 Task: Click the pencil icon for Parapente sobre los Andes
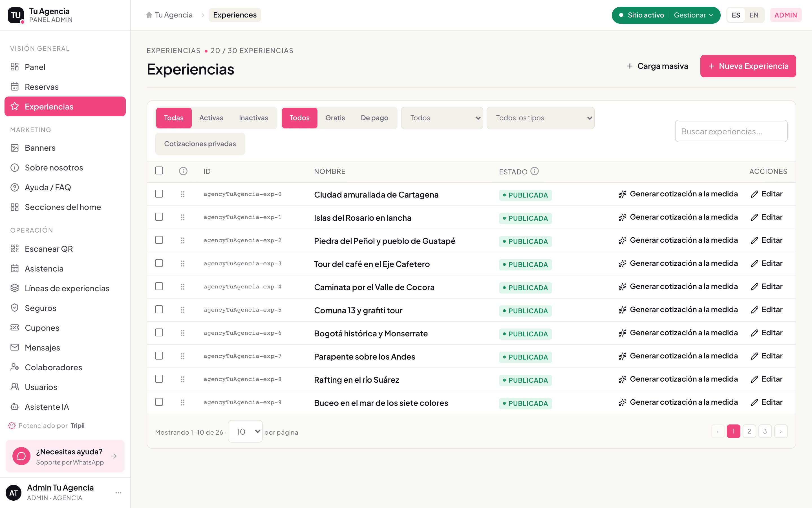pos(754,356)
